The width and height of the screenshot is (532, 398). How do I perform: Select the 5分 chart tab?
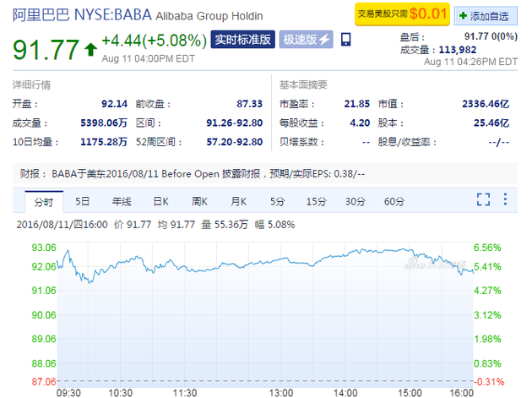tap(277, 201)
